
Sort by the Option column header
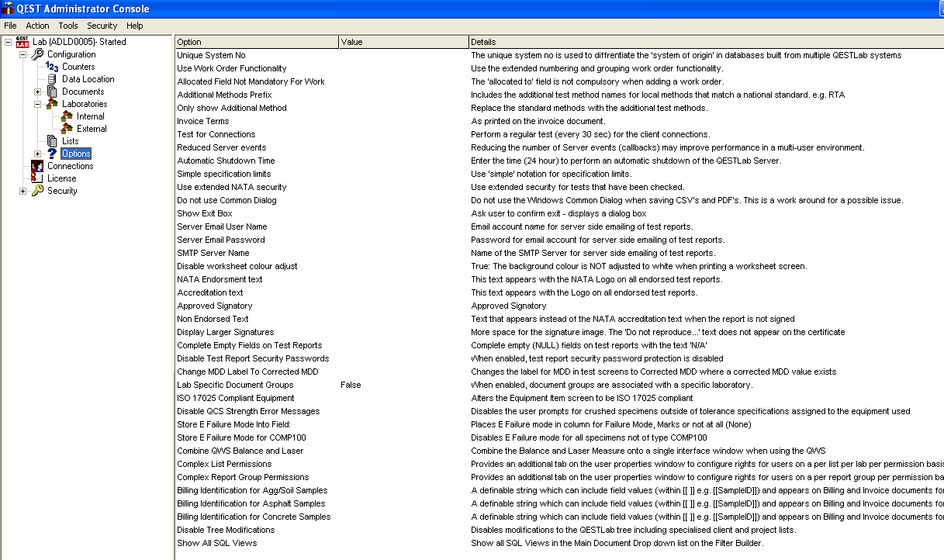pyautogui.click(x=256, y=42)
